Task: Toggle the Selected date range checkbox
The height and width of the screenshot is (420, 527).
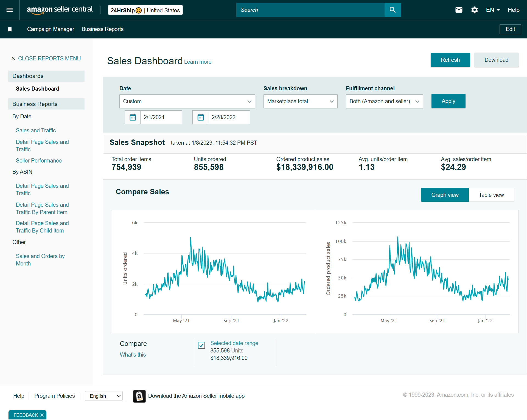Action: click(201, 345)
